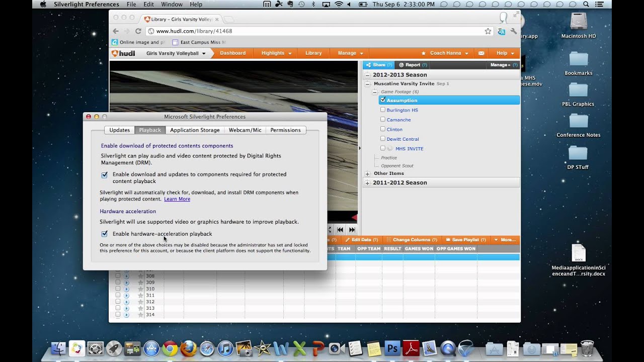The width and height of the screenshot is (644, 362).
Task: Check the Dewitt Central checkbox
Action: pos(383,138)
